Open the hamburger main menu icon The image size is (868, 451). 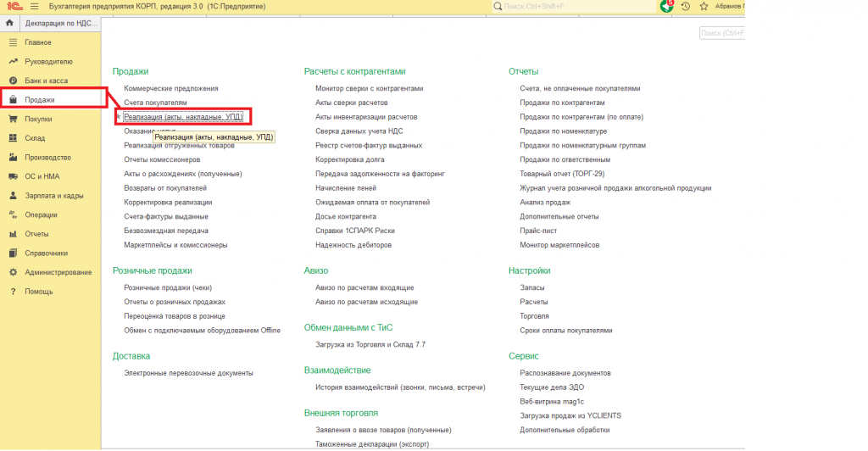pyautogui.click(x=34, y=6)
